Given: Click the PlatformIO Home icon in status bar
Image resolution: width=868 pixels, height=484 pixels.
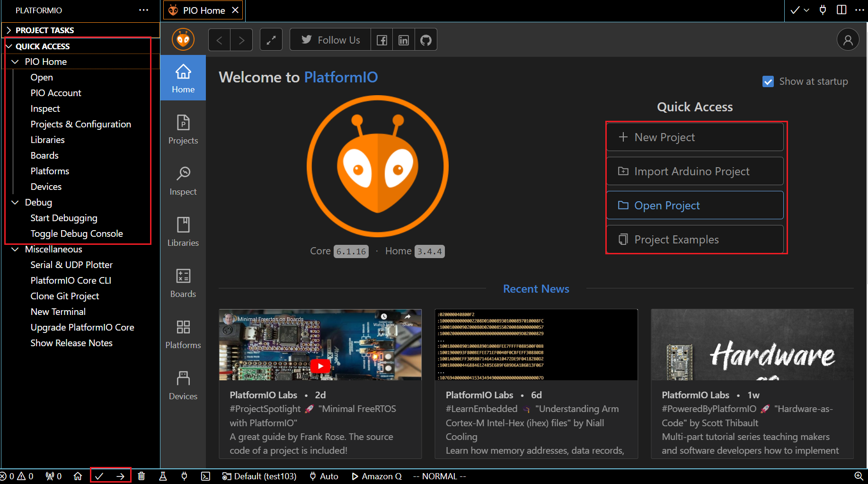Looking at the screenshot, I should [x=78, y=476].
